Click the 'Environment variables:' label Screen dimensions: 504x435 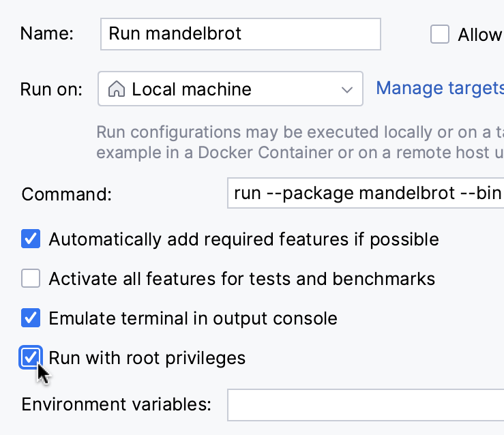(116, 404)
